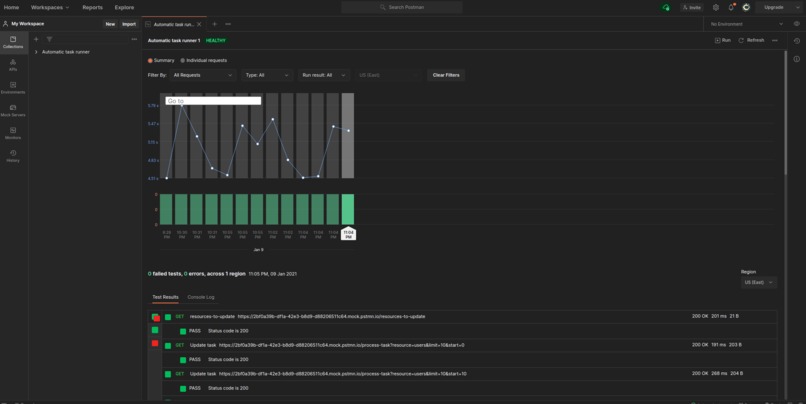
Task: Open the No Environment selector dropdown
Action: (x=746, y=24)
